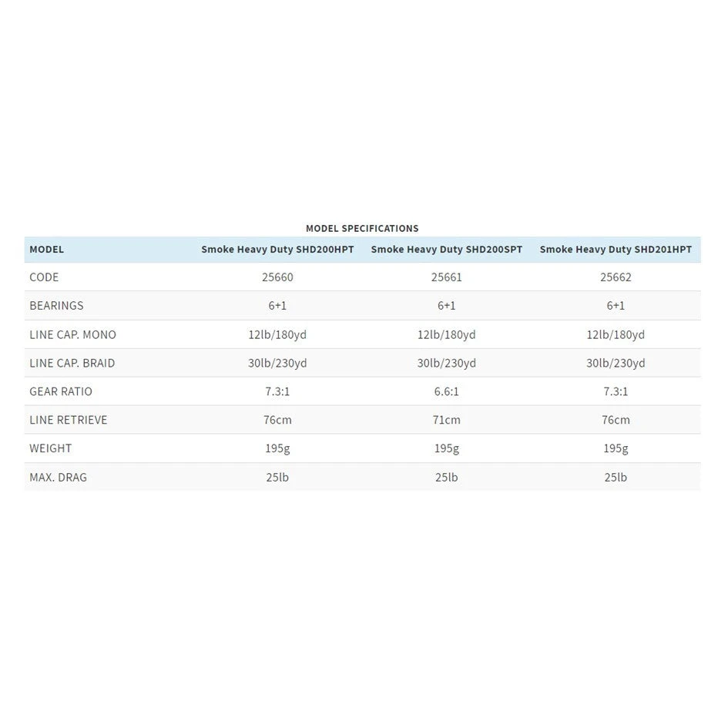Click the SHD201HPT 76cm line retrieve cell

click(x=616, y=420)
